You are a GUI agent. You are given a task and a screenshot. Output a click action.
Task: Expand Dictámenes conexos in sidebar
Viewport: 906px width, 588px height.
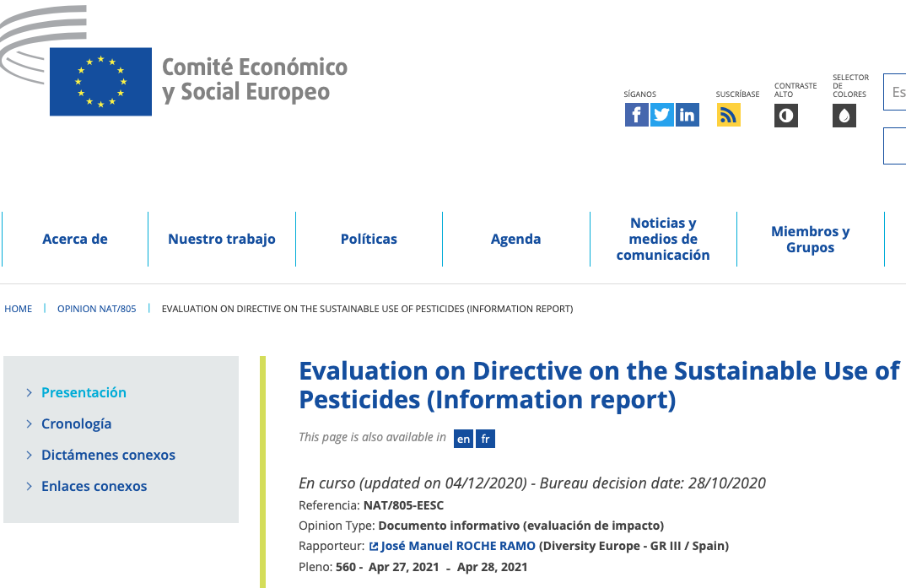[108, 455]
